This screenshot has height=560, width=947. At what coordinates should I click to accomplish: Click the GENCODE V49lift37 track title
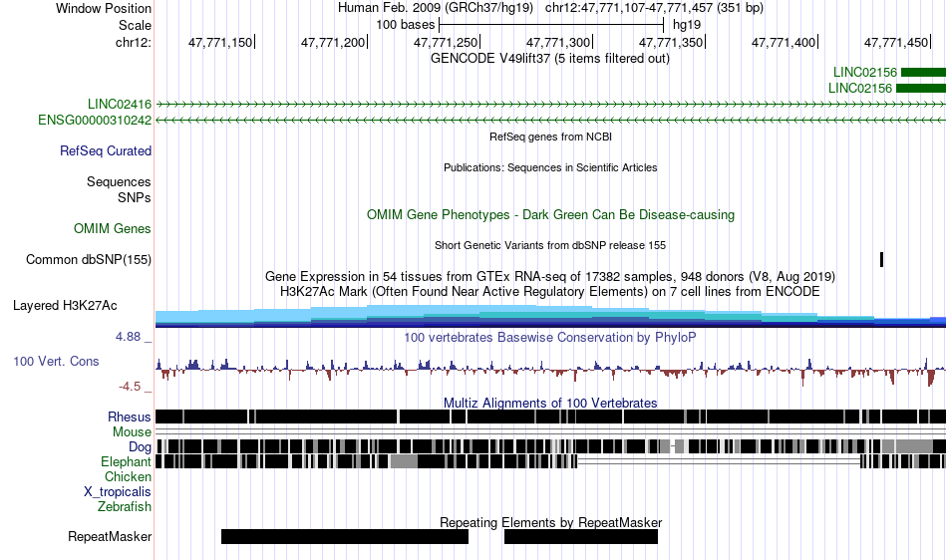tap(550, 59)
